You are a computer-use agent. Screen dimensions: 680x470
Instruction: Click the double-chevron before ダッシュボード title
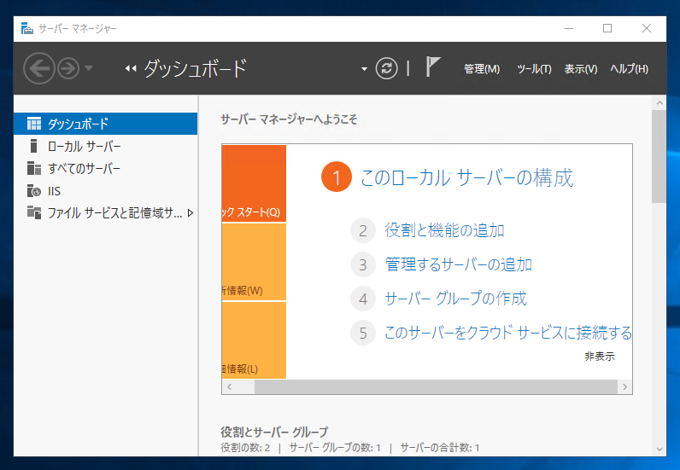(131, 69)
